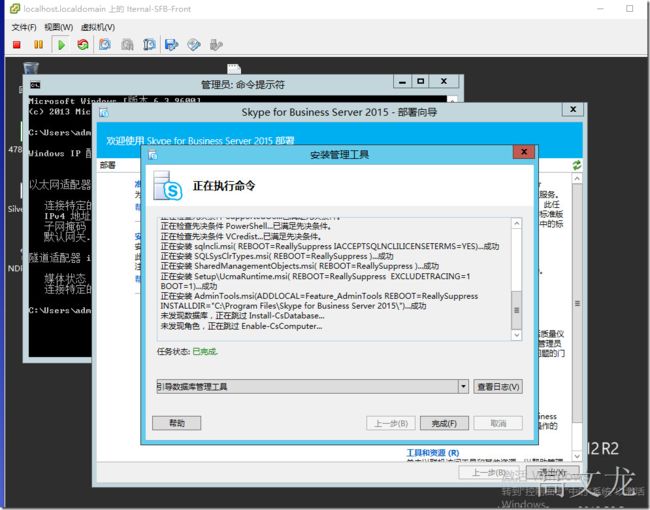Click the 帮助 button in the install dialog

click(177, 423)
